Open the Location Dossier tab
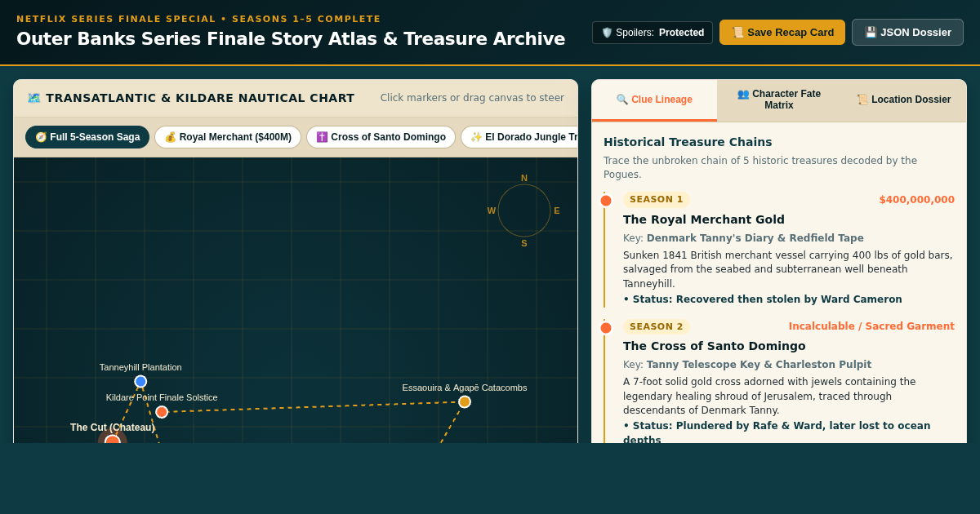 coord(904,100)
